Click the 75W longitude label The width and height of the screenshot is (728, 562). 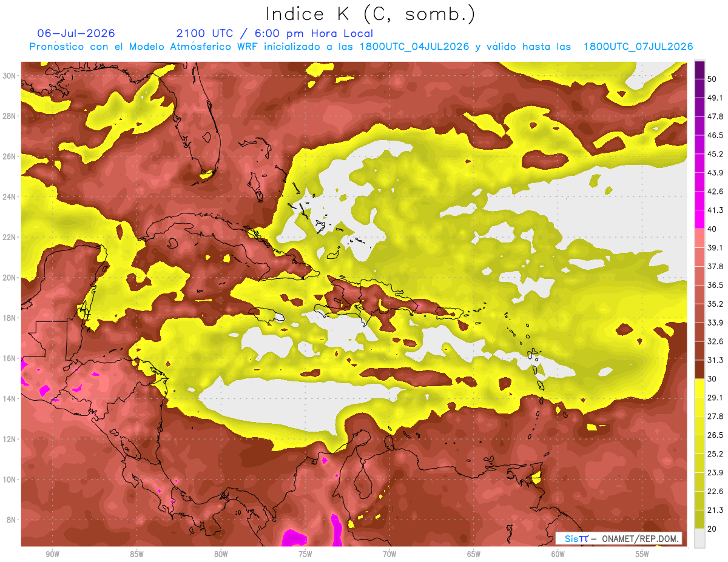point(305,554)
